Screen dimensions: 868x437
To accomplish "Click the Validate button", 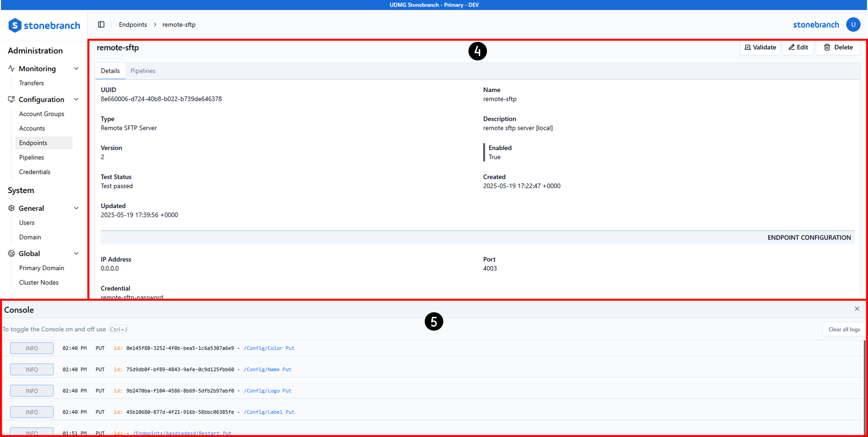I will point(760,47).
